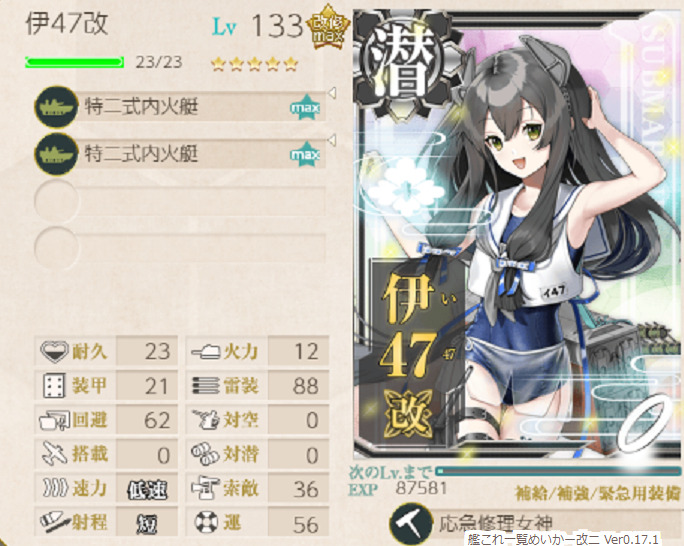Click the first 特二式内火艇 max star
Image resolution: width=684 pixels, height=546 pixels.
[306, 107]
